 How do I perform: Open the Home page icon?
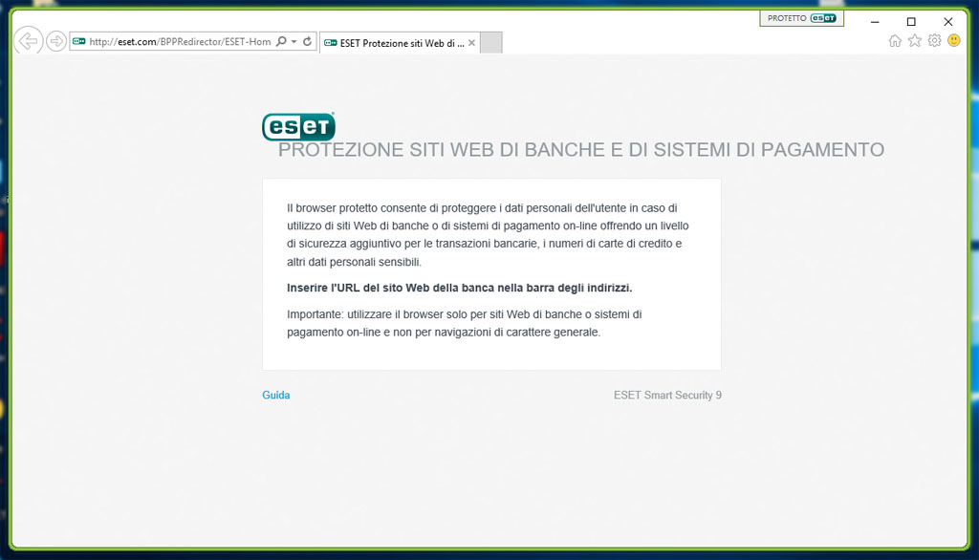click(895, 40)
